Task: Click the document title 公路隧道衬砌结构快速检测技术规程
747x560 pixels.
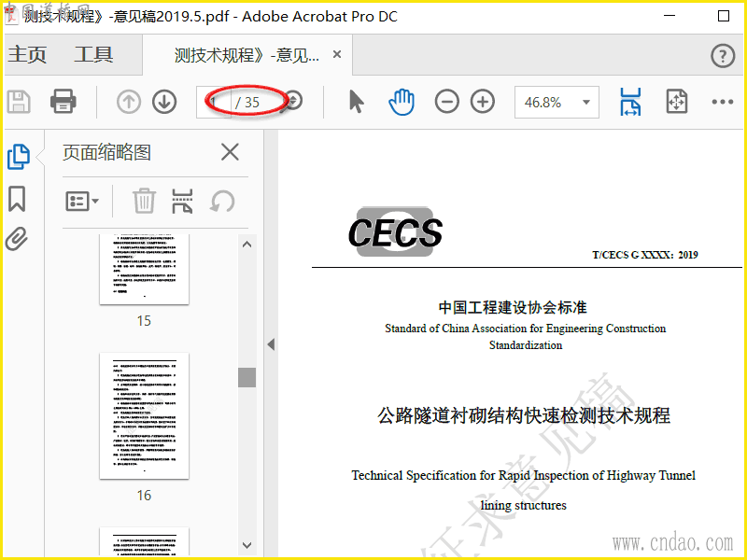Action: tap(524, 415)
